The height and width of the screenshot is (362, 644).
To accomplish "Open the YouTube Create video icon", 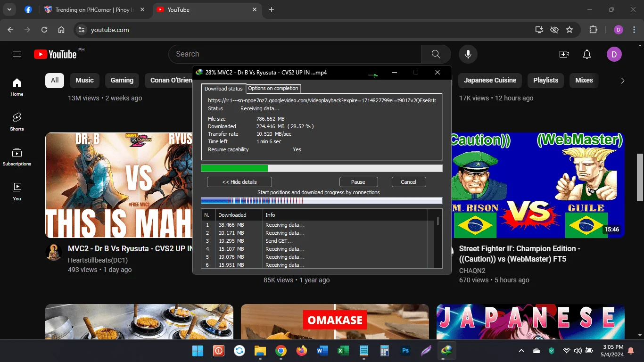I will click(x=564, y=54).
